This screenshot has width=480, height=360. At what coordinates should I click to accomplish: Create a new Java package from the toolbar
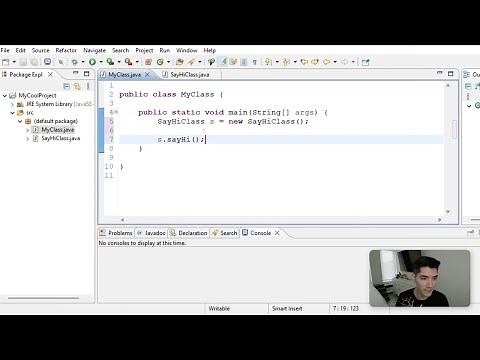click(x=148, y=62)
